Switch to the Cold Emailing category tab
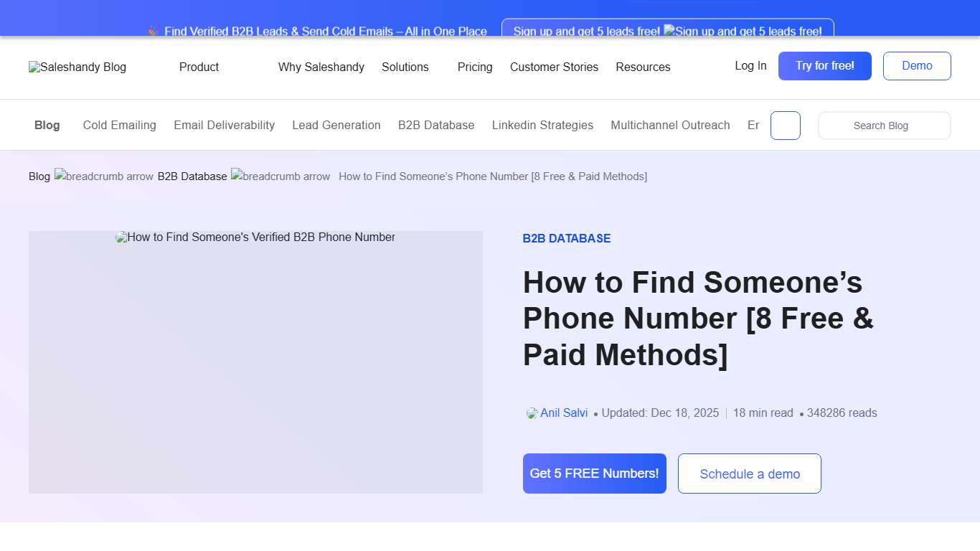The image size is (980, 551). (119, 125)
